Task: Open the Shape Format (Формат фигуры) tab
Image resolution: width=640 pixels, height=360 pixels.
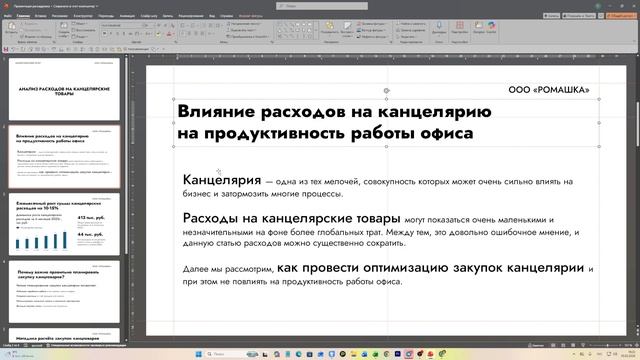Action: (x=251, y=16)
